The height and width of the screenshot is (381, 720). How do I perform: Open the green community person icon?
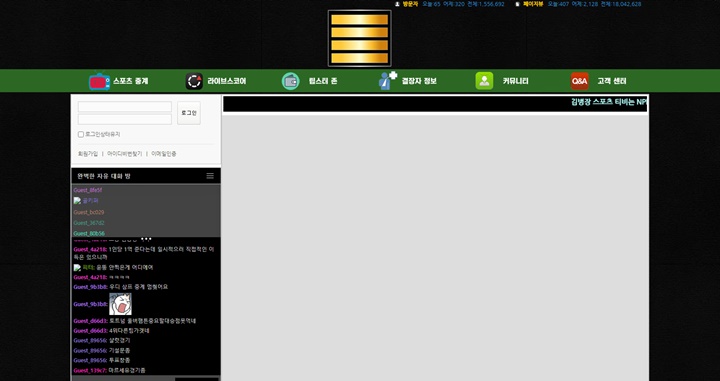[484, 81]
